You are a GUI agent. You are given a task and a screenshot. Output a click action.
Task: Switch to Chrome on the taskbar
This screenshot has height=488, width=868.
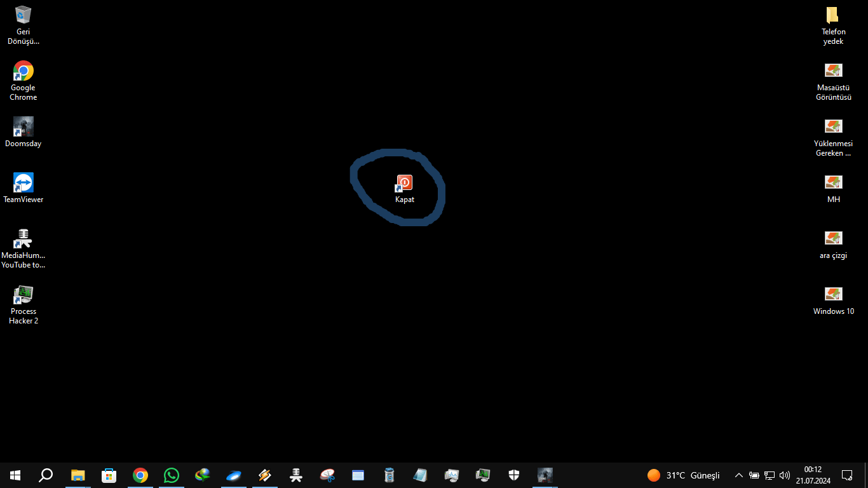[x=140, y=475]
